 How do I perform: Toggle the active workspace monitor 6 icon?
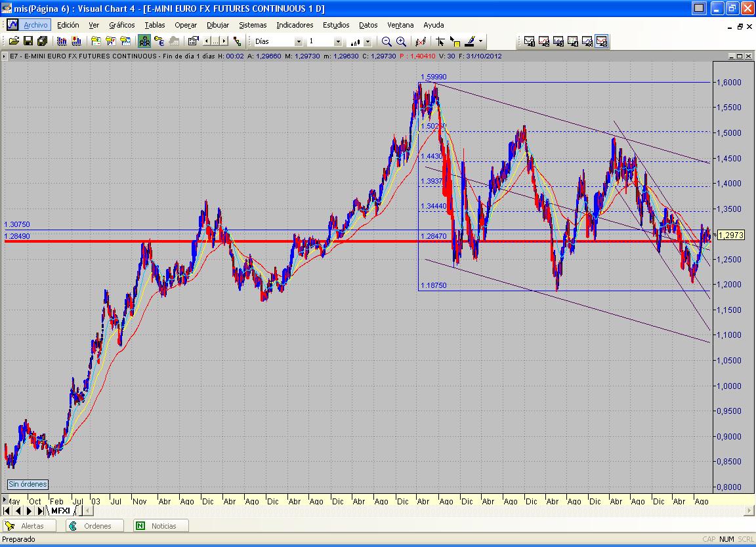[x=602, y=41]
